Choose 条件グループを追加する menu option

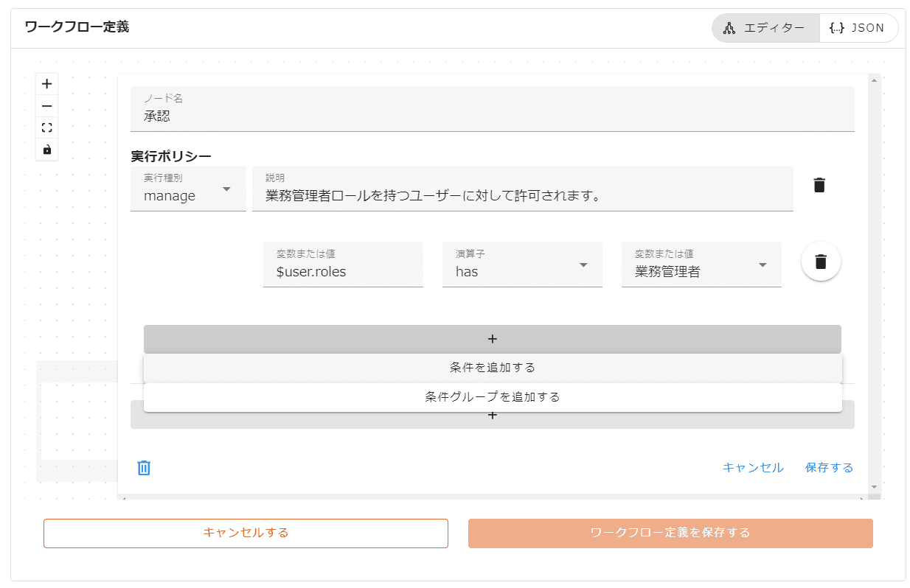[x=492, y=397]
